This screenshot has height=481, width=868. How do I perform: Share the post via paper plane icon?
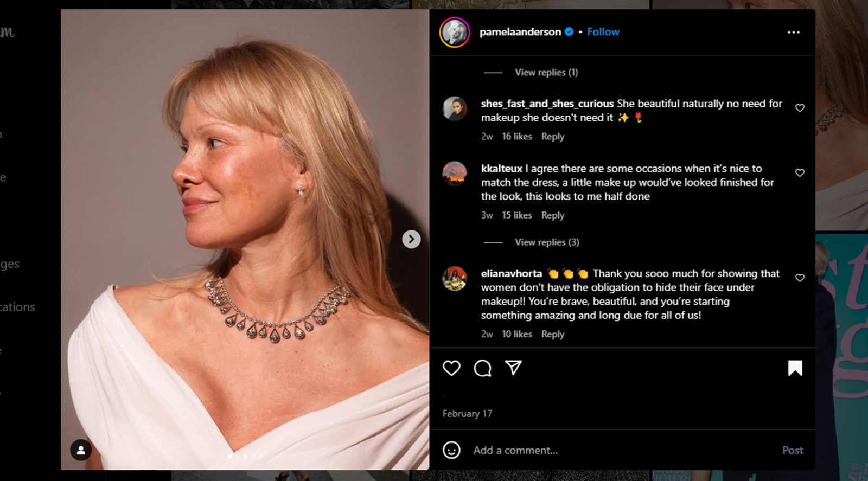[x=513, y=368]
